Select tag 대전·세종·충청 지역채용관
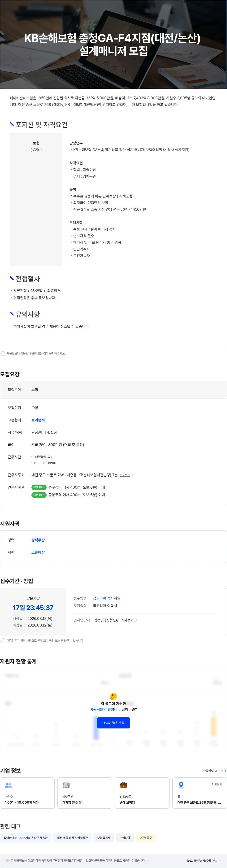 coord(72,838)
